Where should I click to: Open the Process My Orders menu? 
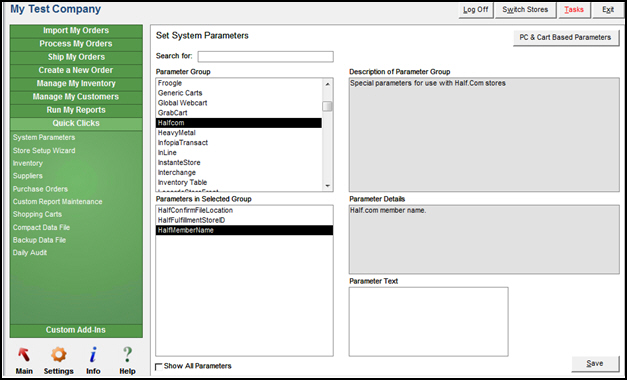coord(76,44)
